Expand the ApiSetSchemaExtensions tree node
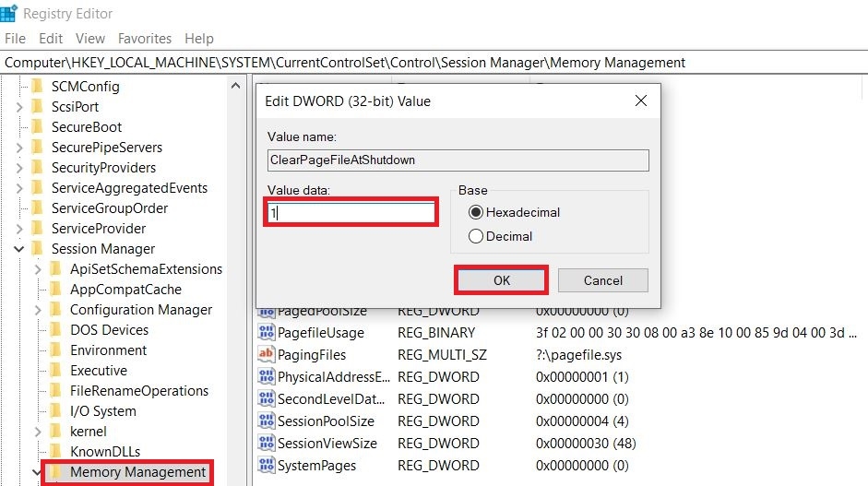Screen dimensions: 868x486 click(x=38, y=269)
